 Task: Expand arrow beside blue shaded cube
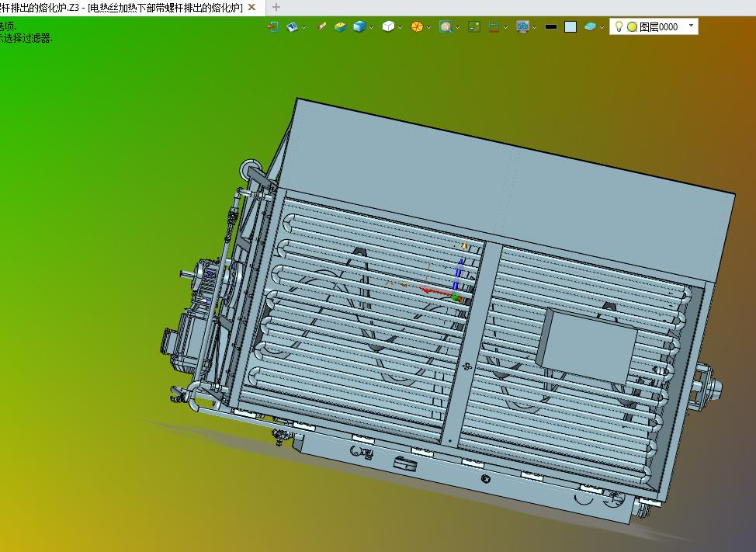coord(371,27)
